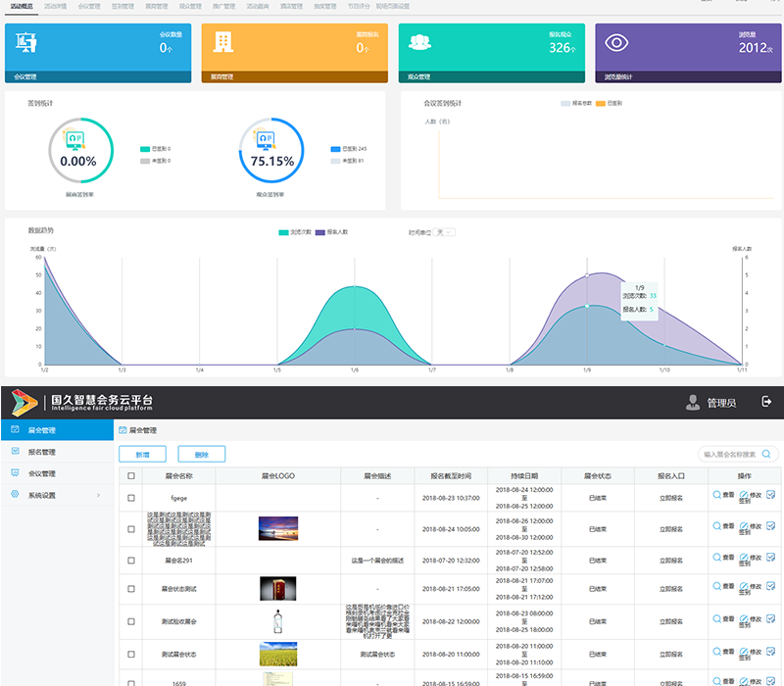Click 查看 magnifier icon in fgege row
Viewport: 784px width, 686px height.
[718, 495]
